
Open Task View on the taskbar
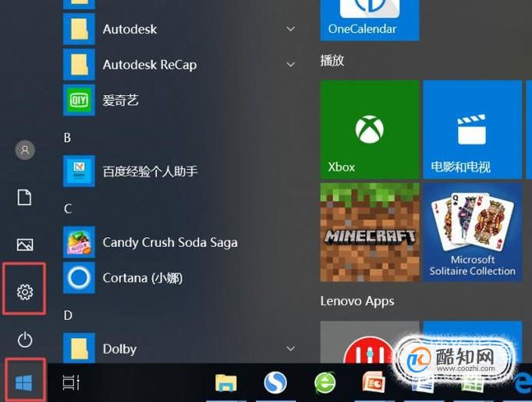[x=71, y=382]
